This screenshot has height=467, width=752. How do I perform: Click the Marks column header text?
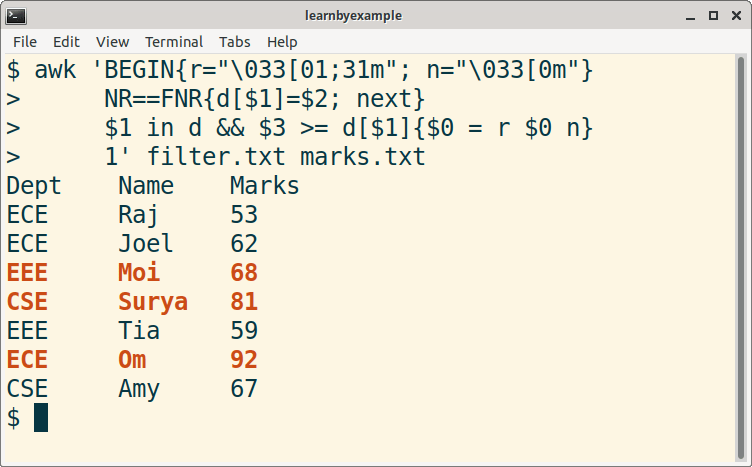265,186
